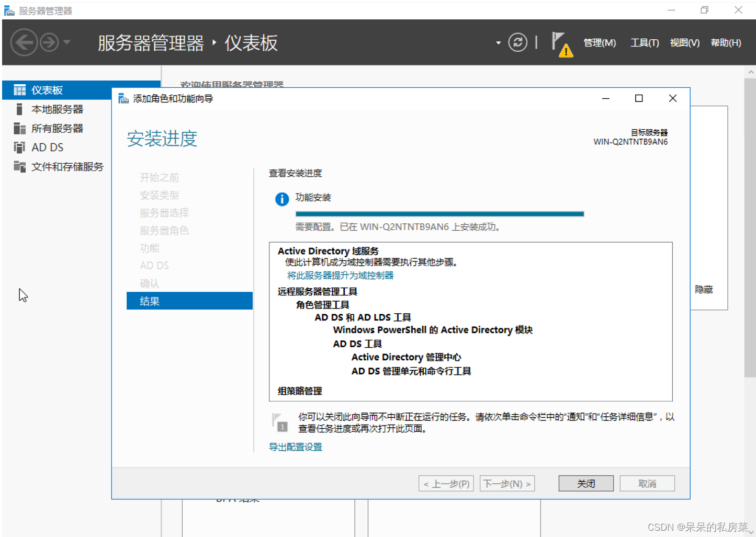The image size is (756, 537).
Task: Click the wizard title bar icon
Action: click(123, 98)
